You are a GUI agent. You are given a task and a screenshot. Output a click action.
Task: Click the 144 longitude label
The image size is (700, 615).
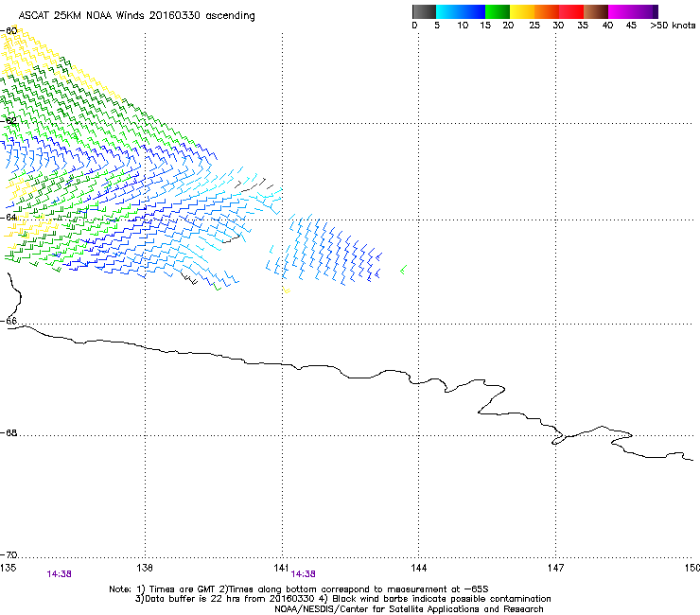pos(418,568)
